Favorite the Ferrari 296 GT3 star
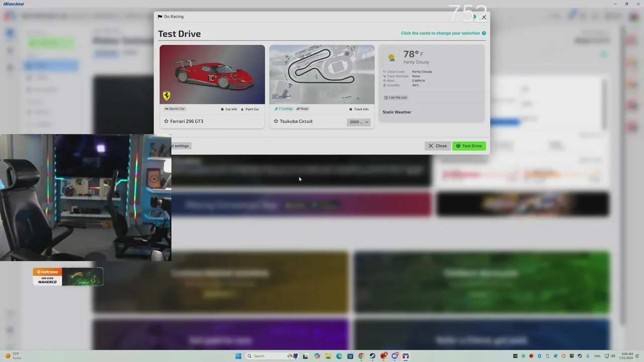The height and width of the screenshot is (362, 644). pos(166,121)
